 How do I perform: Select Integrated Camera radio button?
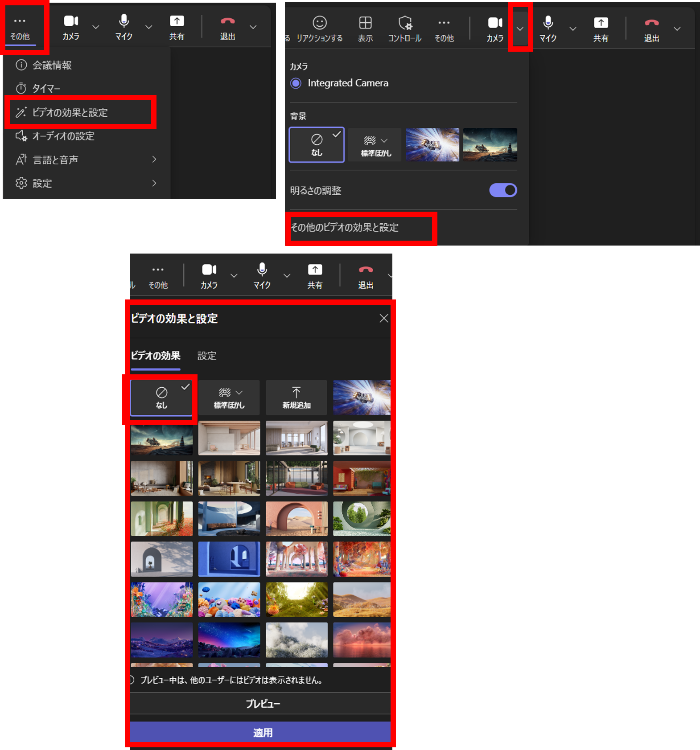pyautogui.click(x=296, y=83)
